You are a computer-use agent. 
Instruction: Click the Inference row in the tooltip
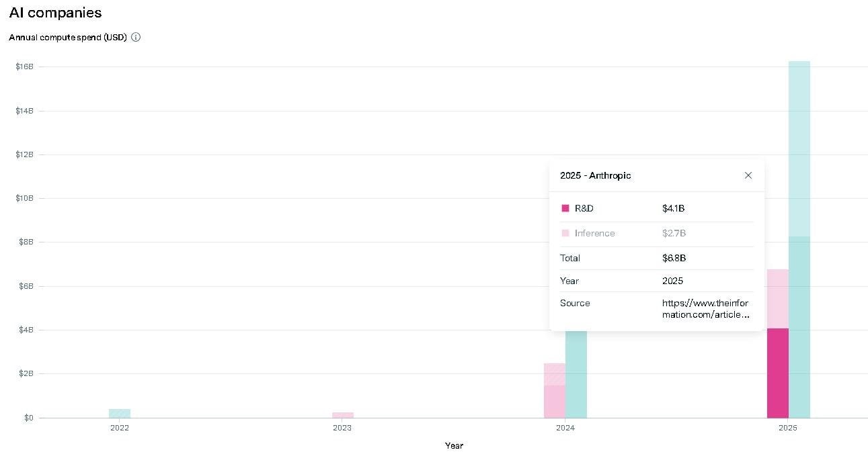pos(594,233)
